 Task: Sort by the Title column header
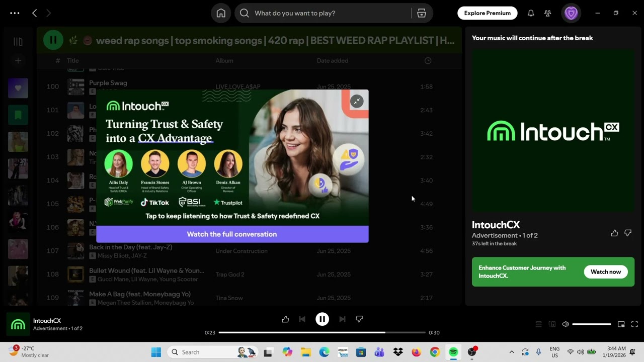(x=73, y=61)
